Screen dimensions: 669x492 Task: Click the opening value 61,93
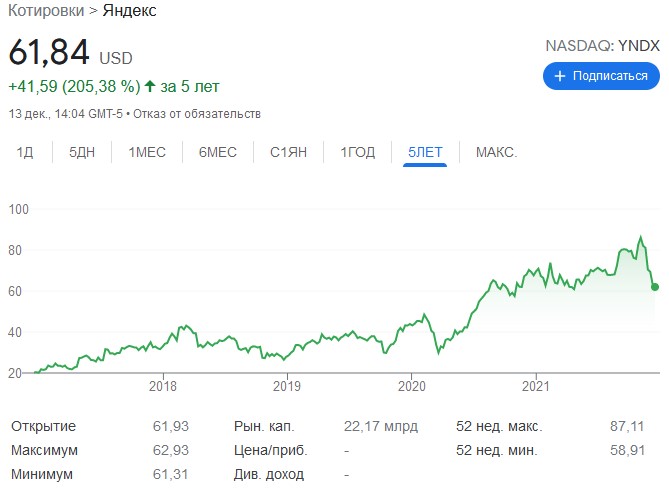(x=171, y=426)
